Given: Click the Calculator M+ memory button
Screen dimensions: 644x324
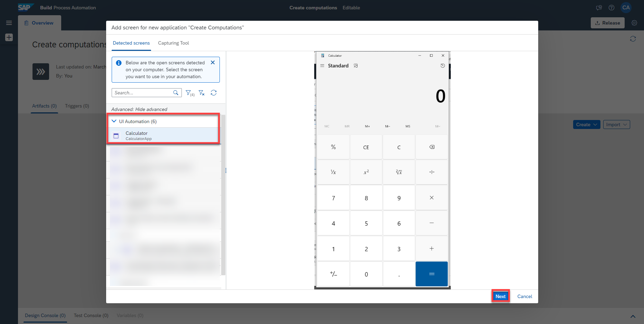Looking at the screenshot, I should pos(367,126).
